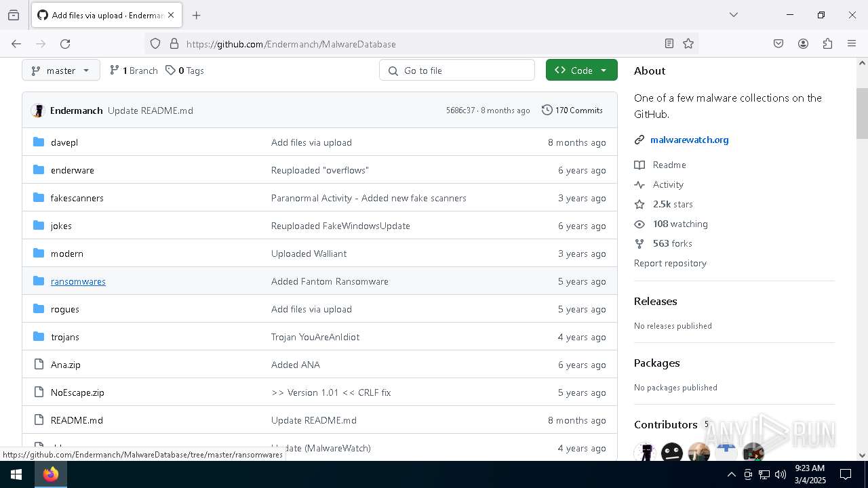The width and height of the screenshot is (868, 488).
Task: Bookmark this page with the star icon
Action: pyautogui.click(x=688, y=44)
